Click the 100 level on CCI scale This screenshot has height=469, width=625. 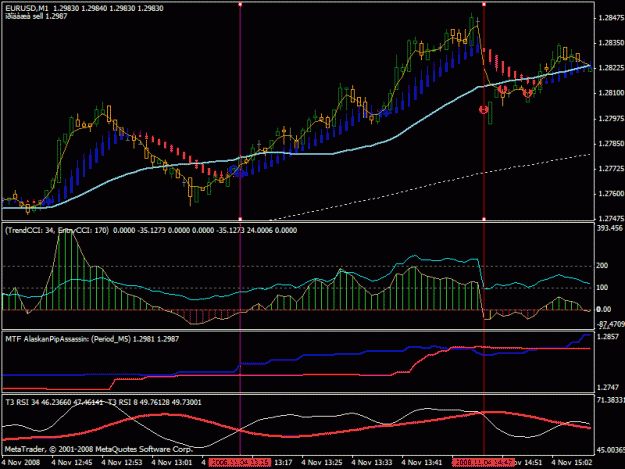(x=602, y=288)
